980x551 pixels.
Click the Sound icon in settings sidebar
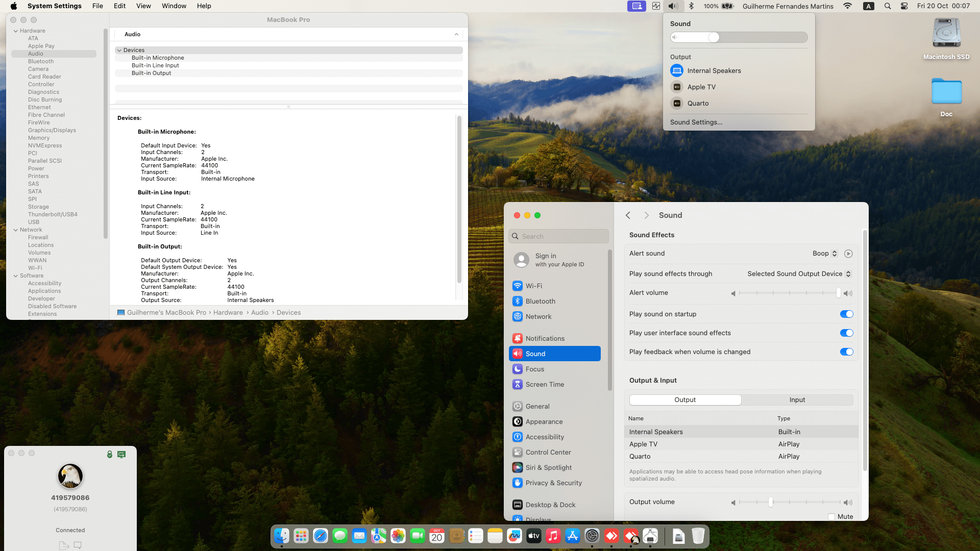point(518,354)
